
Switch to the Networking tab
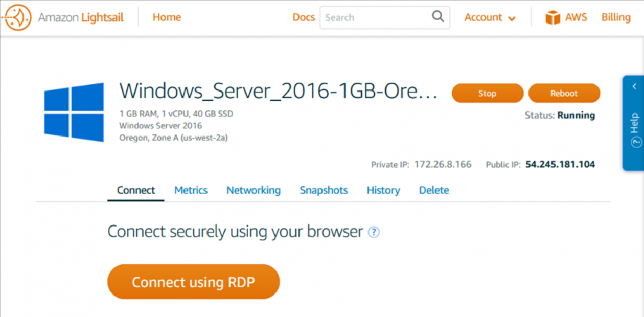[254, 190]
